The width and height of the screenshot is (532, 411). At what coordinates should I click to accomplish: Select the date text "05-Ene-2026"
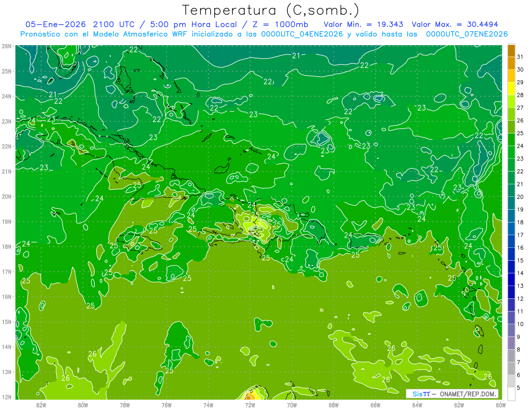pos(55,24)
